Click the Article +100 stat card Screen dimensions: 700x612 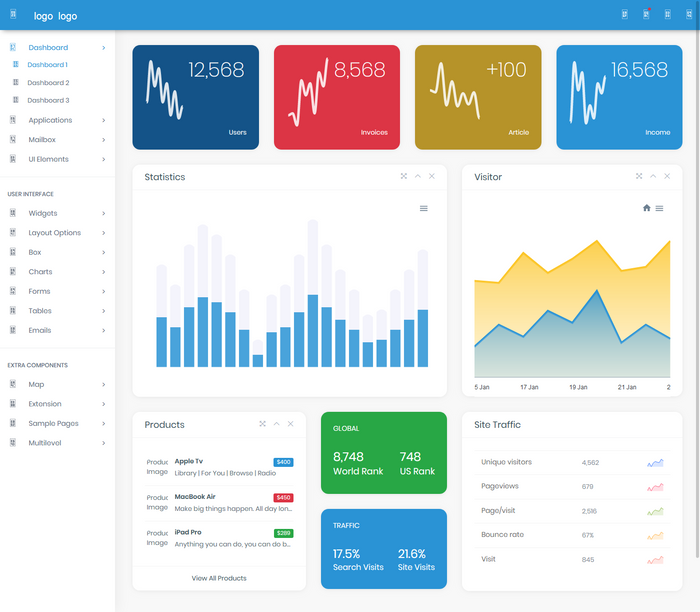[x=478, y=97]
